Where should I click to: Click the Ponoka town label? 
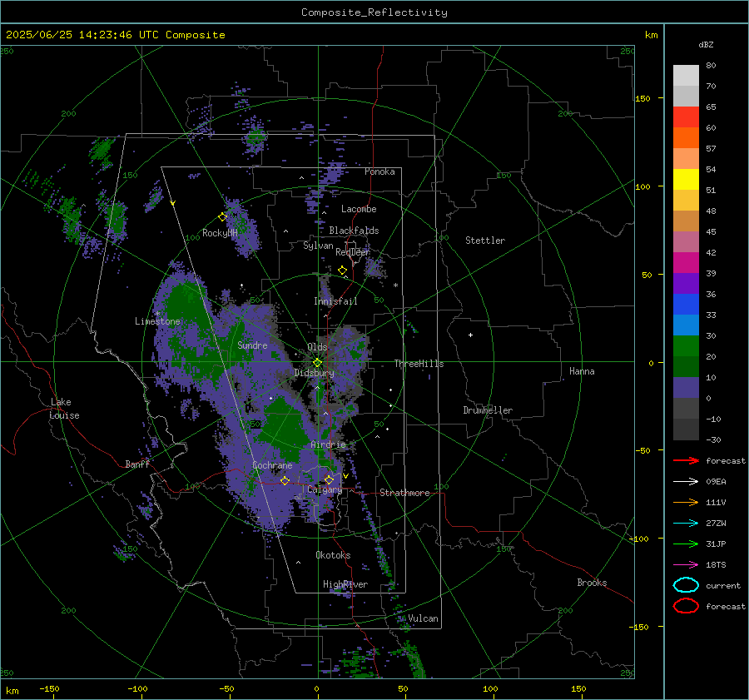[x=379, y=171]
